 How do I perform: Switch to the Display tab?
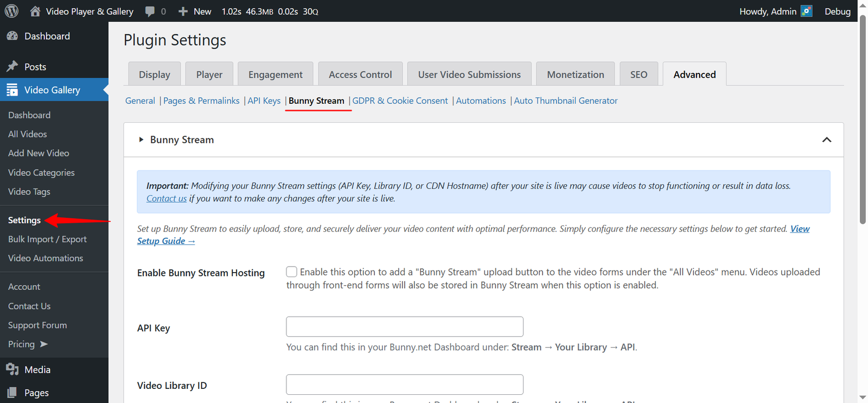(x=155, y=74)
